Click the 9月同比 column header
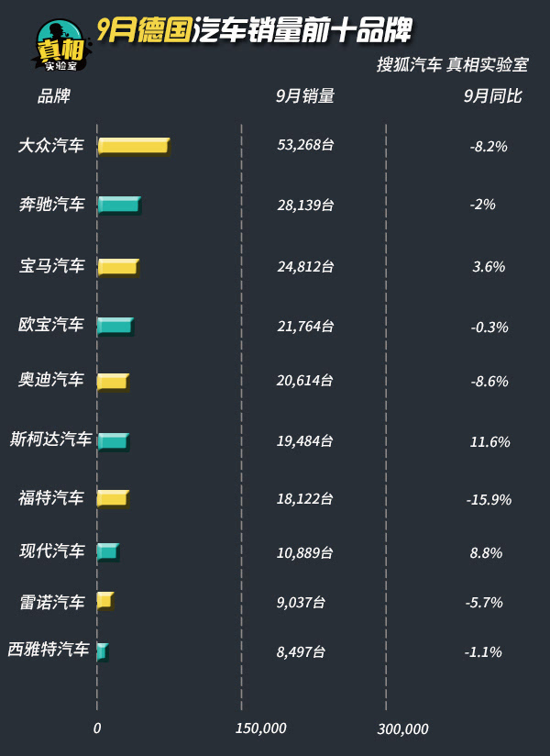Viewport: 550px width, 756px height. coord(492,96)
